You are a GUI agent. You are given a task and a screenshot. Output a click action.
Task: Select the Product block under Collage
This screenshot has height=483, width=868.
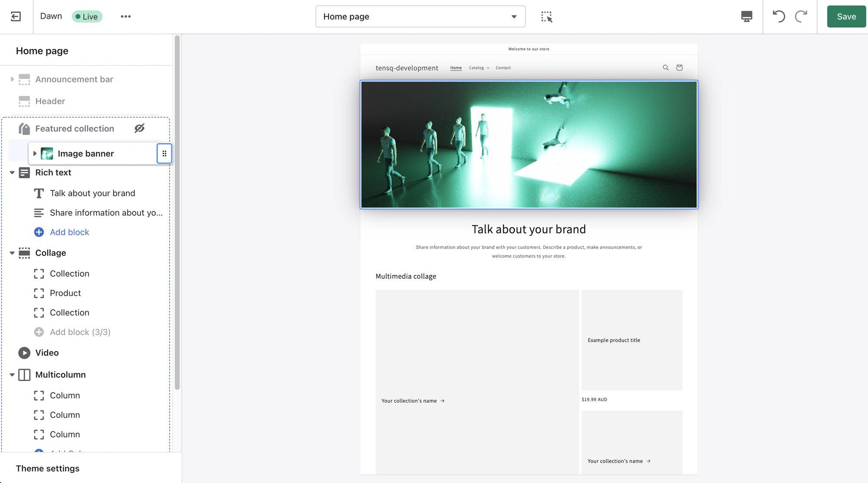(x=65, y=293)
